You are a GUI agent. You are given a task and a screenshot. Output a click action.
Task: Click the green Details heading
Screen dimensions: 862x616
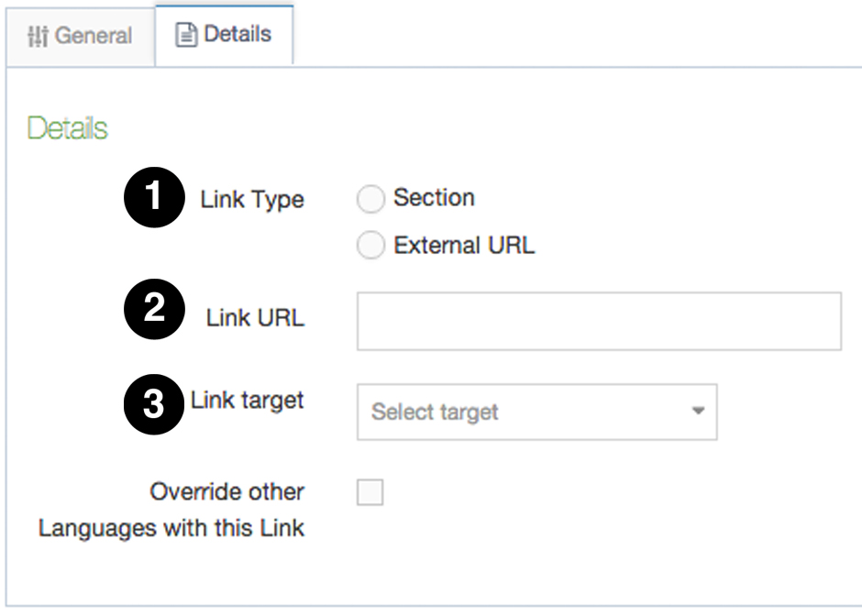pos(68,128)
